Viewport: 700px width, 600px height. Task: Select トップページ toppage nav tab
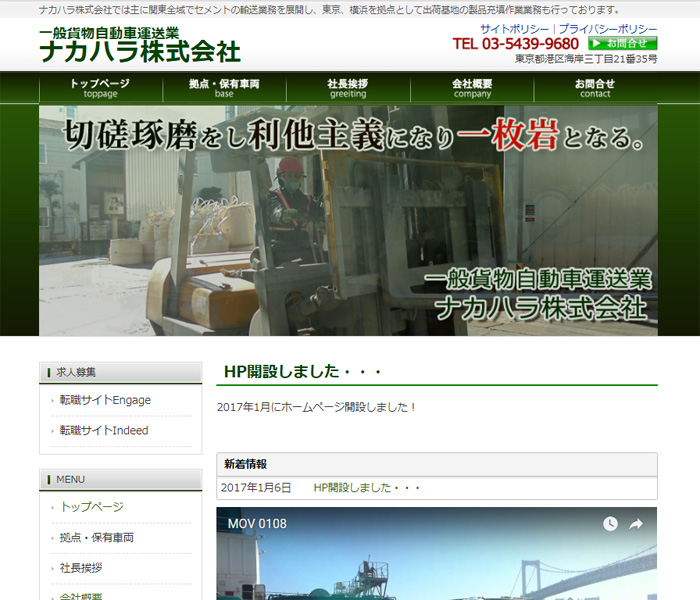[100, 88]
